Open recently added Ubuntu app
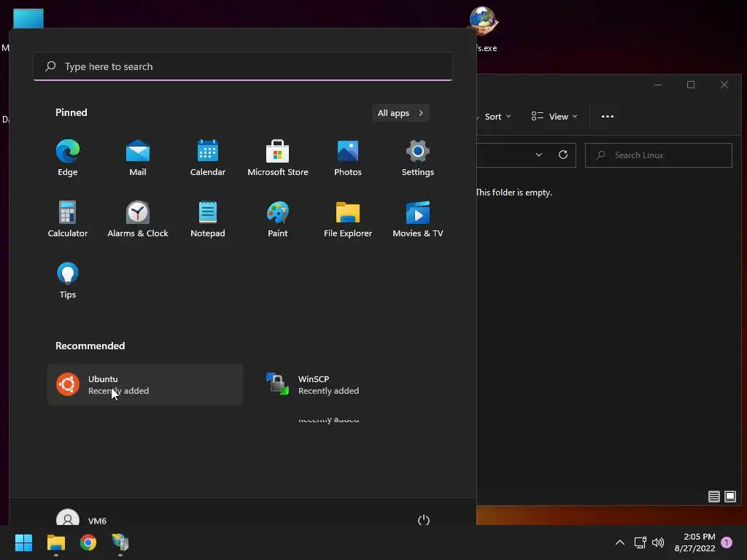Image resolution: width=747 pixels, height=560 pixels. (x=145, y=385)
